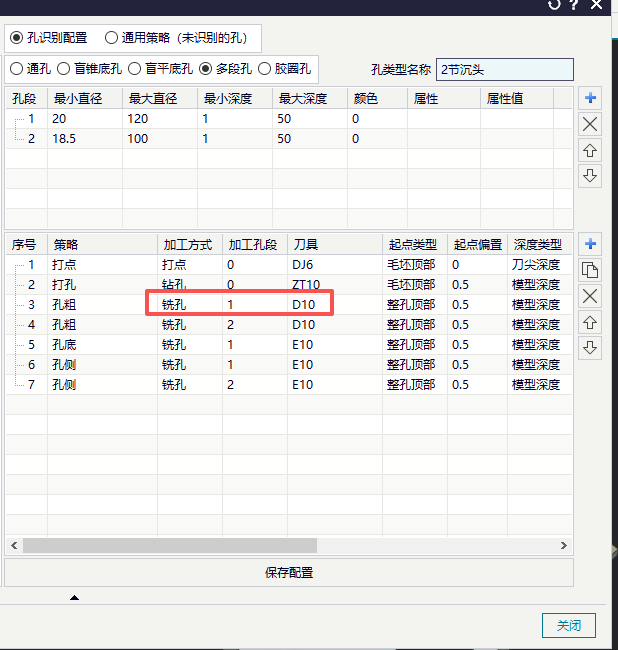Select hole segment 1 tree row

(289, 119)
